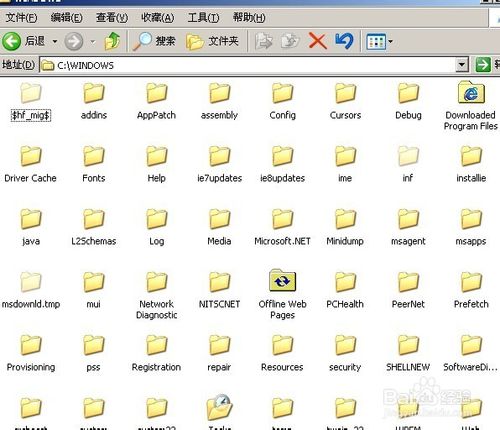Image resolution: width=500 pixels, height=430 pixels.
Task: Select the Minidump folder
Action: pos(345,228)
